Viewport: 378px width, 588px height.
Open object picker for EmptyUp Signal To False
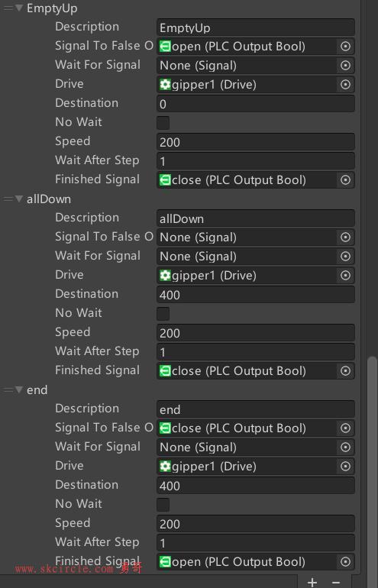coord(345,47)
